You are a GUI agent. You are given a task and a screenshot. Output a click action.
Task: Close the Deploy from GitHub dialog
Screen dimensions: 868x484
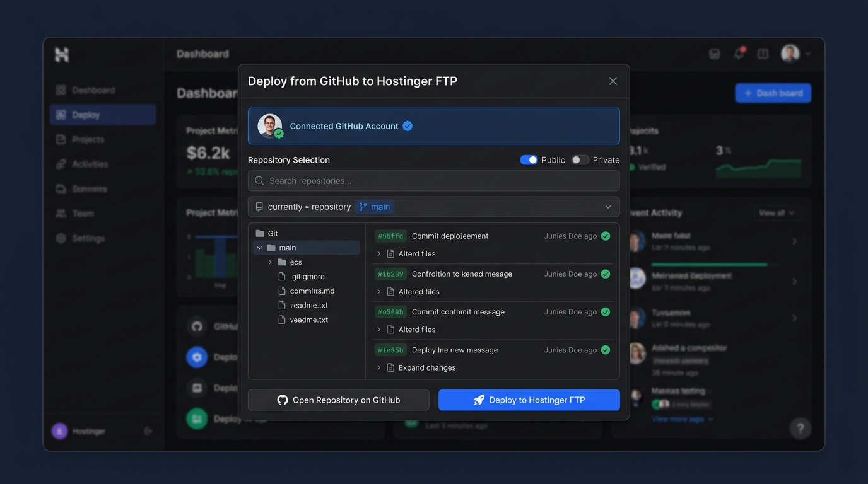(613, 81)
